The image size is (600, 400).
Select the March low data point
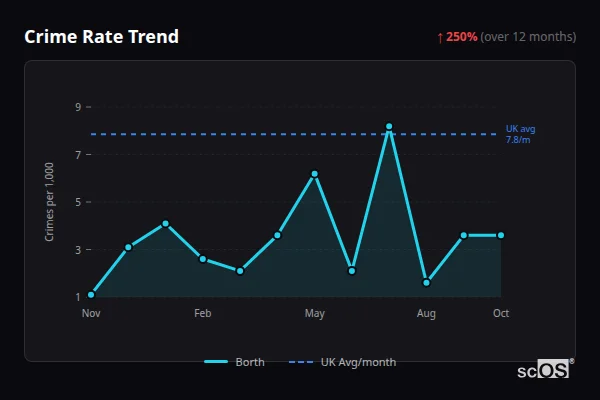(x=240, y=271)
